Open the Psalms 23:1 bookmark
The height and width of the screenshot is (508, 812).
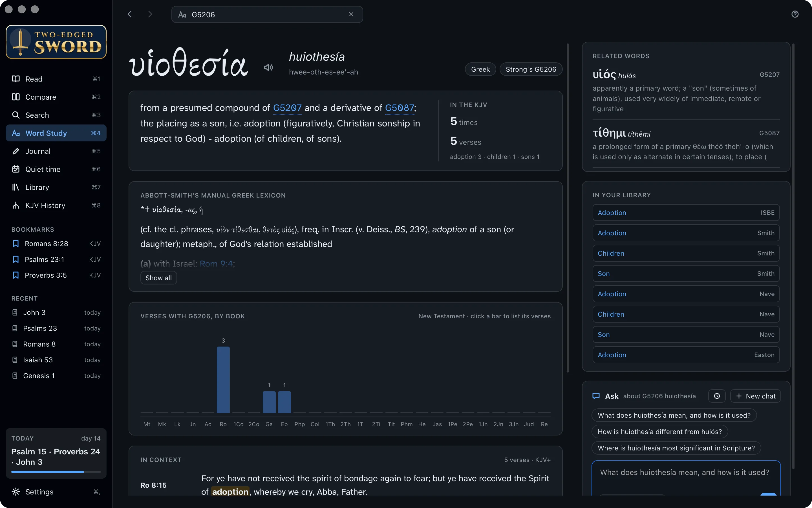click(56, 259)
